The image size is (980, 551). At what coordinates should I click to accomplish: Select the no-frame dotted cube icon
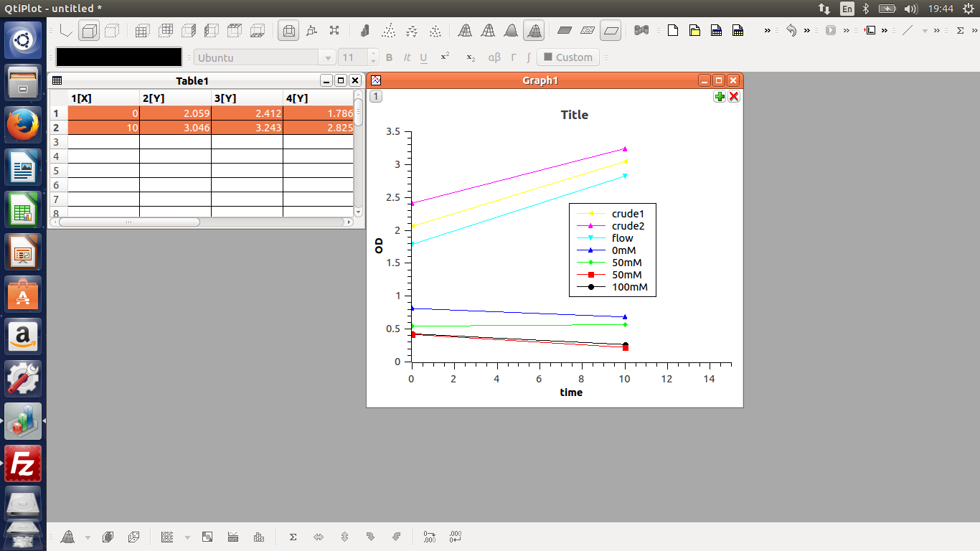112,31
